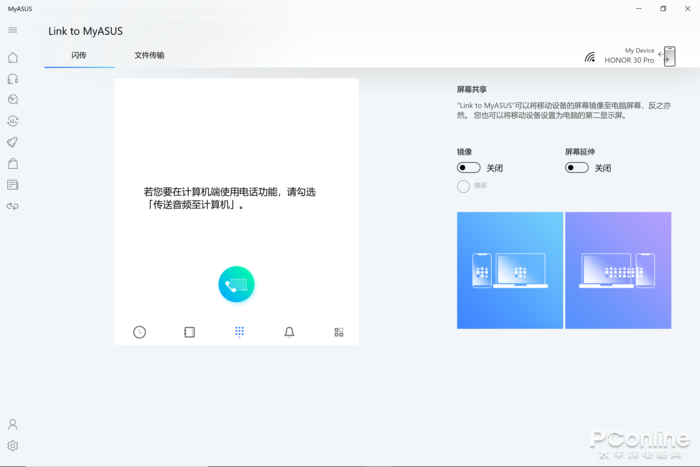Open the rocket icon in sidebar

[13, 142]
